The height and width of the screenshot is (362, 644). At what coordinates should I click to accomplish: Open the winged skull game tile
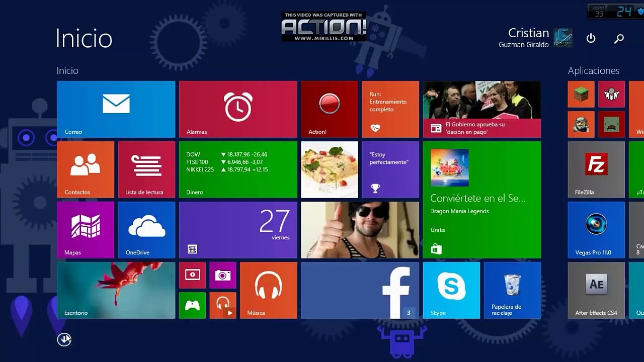[612, 94]
